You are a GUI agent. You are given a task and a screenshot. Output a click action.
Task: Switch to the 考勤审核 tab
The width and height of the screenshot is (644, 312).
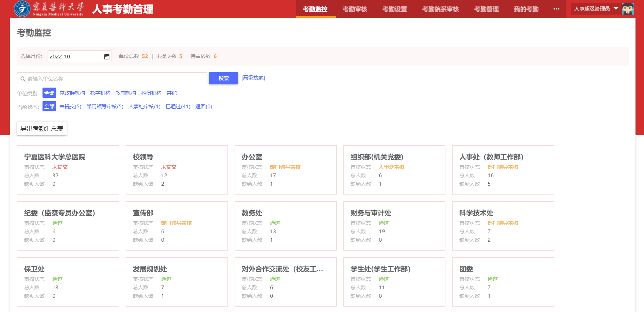[355, 9]
